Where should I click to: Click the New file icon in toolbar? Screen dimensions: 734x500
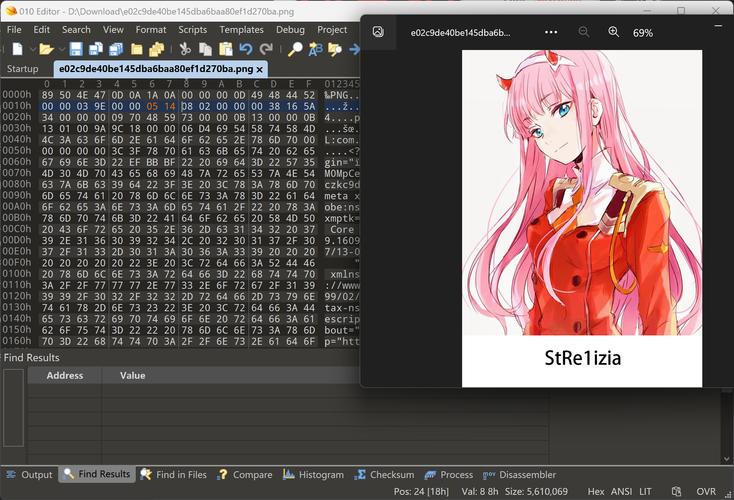17,49
